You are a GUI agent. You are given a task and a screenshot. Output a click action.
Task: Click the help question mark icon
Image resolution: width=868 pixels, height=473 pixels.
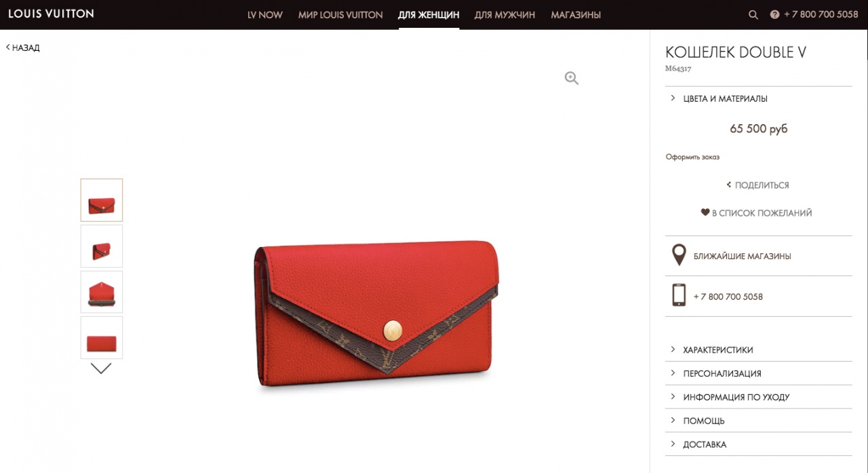pyautogui.click(x=774, y=15)
